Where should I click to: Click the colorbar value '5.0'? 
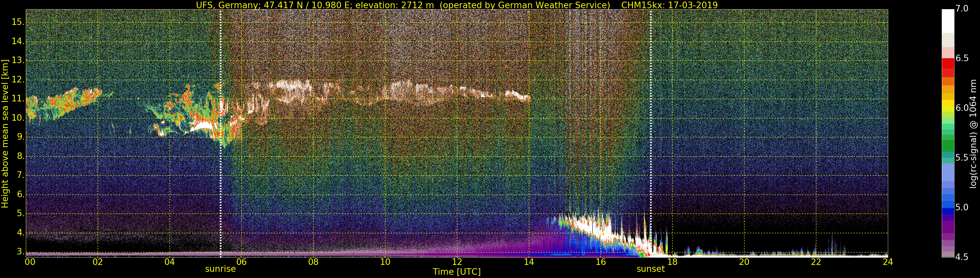pyautogui.click(x=961, y=207)
